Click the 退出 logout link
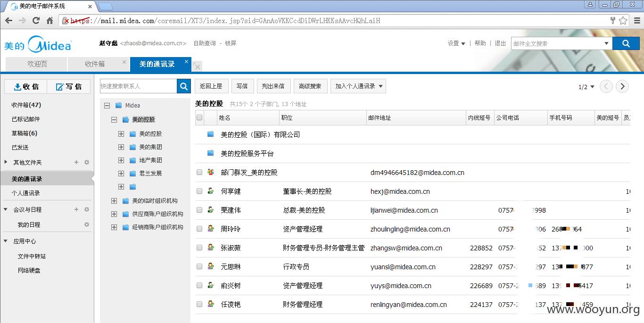This screenshot has height=323, width=644. coord(500,43)
